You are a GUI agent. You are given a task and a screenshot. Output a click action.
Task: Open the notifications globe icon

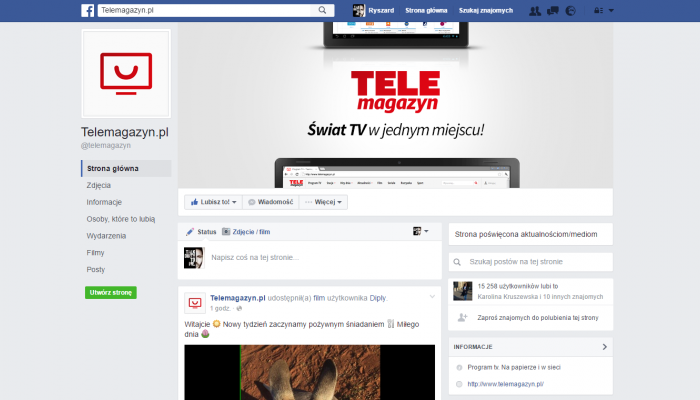(x=570, y=10)
